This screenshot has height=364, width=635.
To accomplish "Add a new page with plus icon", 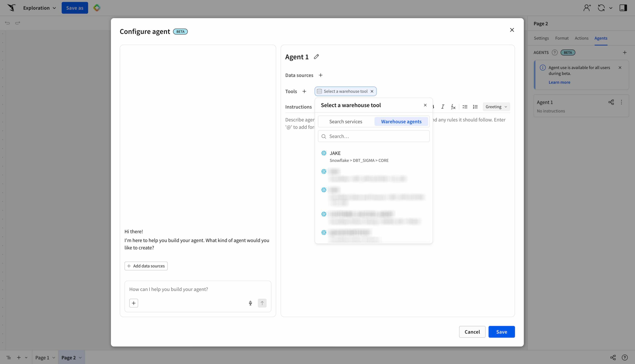I will pyautogui.click(x=19, y=358).
